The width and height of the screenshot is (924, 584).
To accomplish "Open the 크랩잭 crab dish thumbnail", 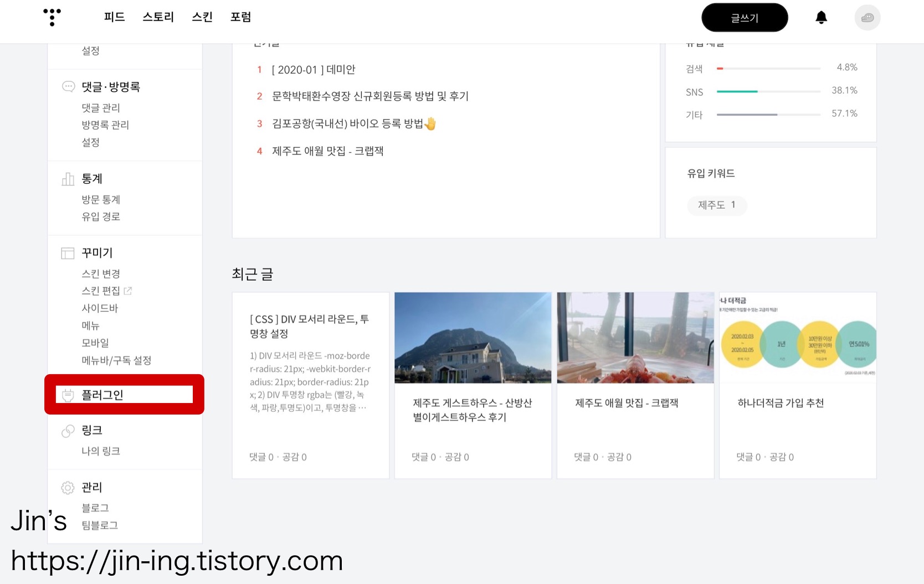I will pyautogui.click(x=635, y=338).
